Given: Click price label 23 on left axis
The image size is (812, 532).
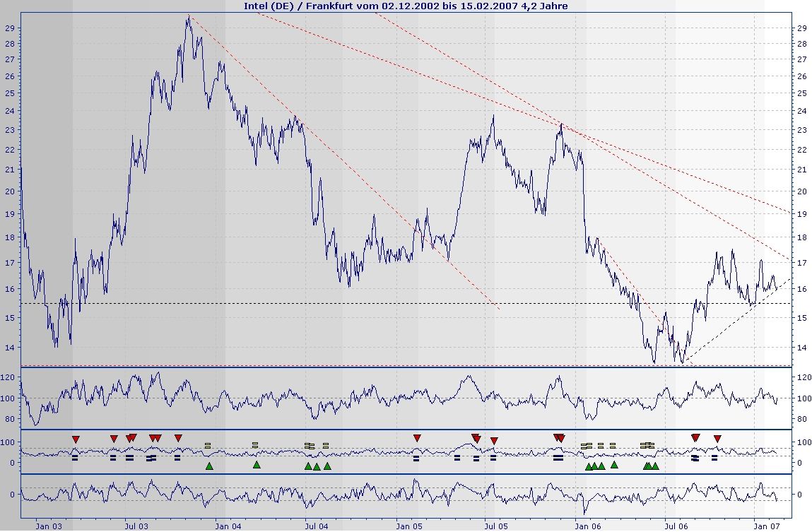Looking at the screenshot, I should (x=10, y=130).
